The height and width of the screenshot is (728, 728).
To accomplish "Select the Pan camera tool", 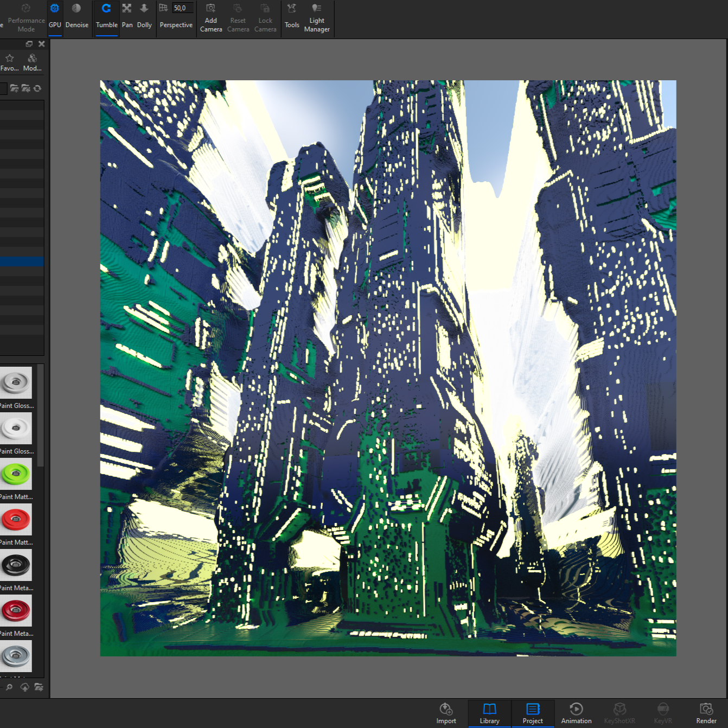I will pos(127,18).
